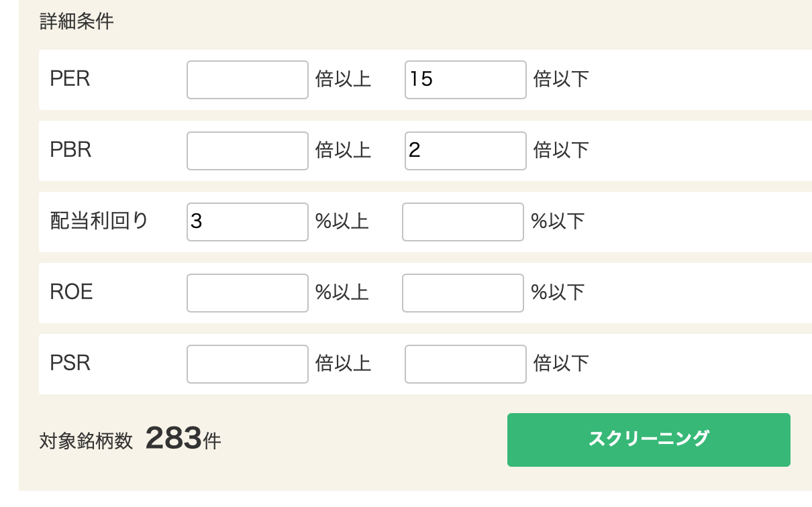Focus the PSR maximum input field
Viewport: 812px width, 507px height.
[x=465, y=364]
